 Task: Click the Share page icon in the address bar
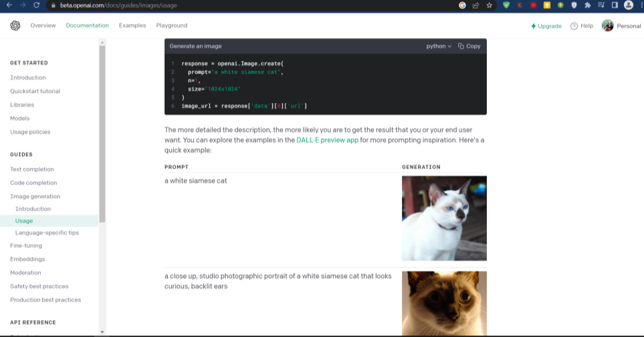475,5
